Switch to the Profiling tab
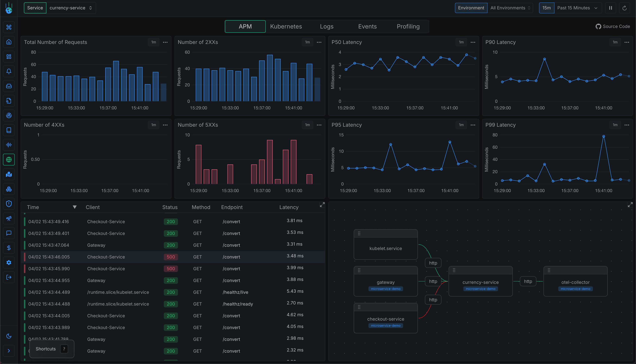The height and width of the screenshot is (364, 636). point(408,26)
